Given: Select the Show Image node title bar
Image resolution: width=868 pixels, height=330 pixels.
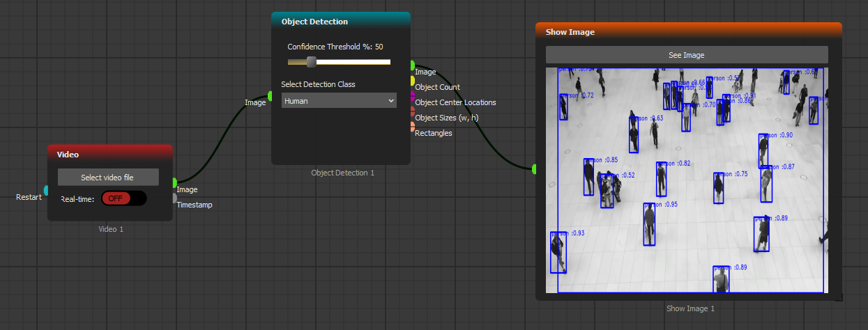Looking at the screenshot, I should pos(688,32).
